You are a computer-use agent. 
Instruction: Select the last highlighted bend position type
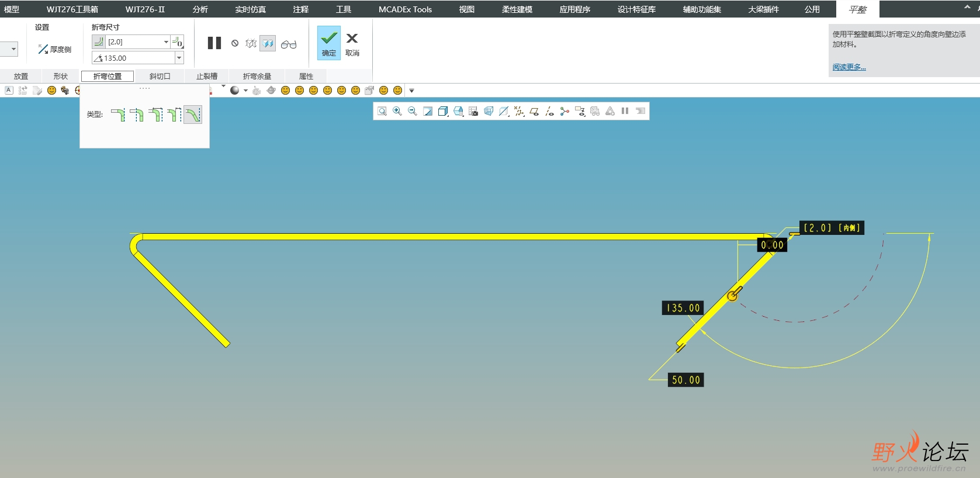(193, 115)
